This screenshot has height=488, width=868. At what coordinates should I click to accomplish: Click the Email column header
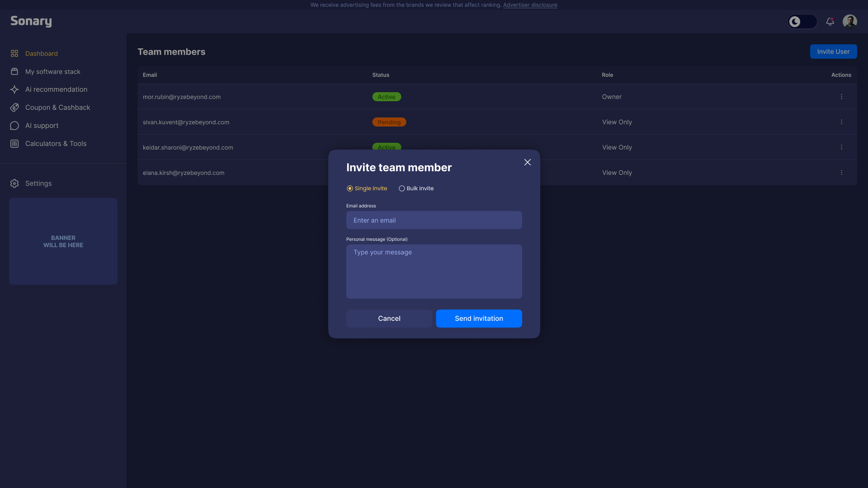[x=150, y=75]
